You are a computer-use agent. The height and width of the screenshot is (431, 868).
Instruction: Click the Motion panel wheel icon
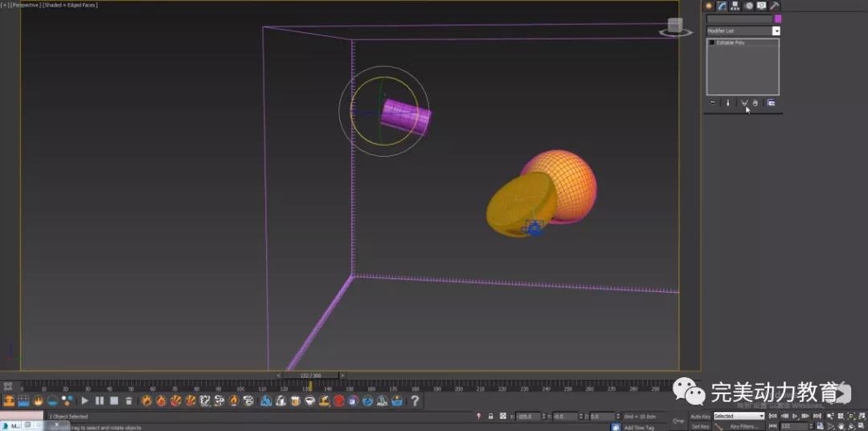click(749, 6)
